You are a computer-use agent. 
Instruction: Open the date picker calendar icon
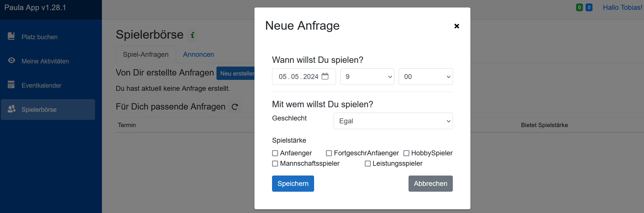click(x=325, y=76)
